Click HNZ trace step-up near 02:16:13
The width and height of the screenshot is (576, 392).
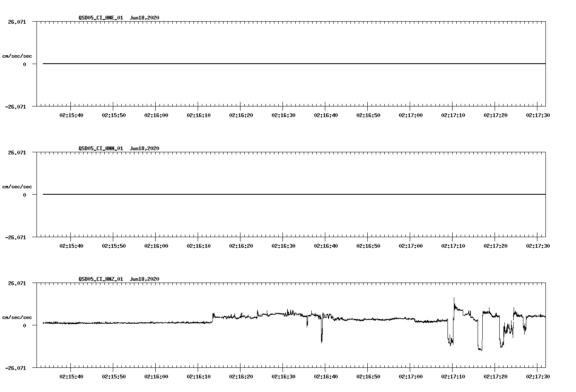pyautogui.click(x=213, y=318)
